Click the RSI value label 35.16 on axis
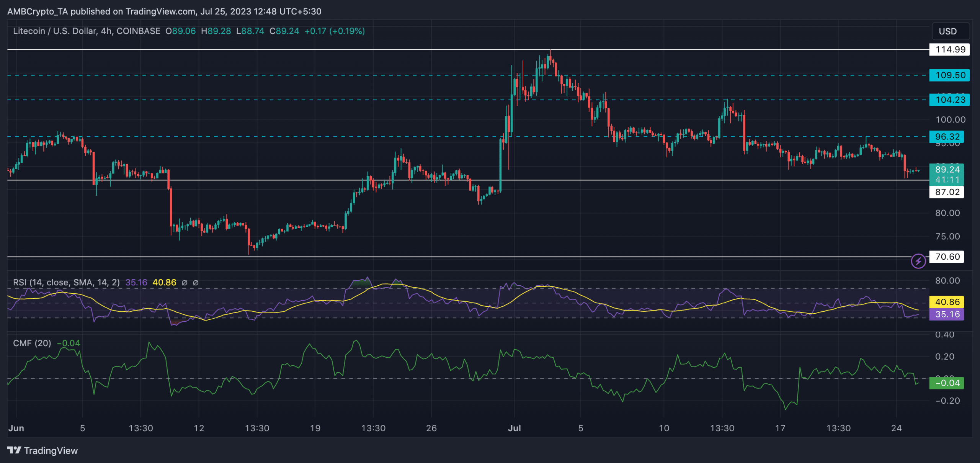The height and width of the screenshot is (463, 980). click(947, 314)
